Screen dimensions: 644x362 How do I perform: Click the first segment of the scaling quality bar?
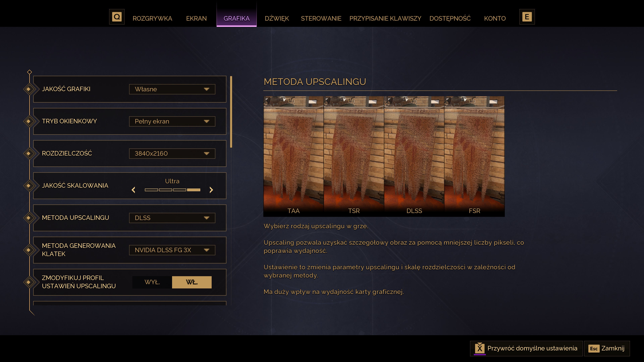click(151, 190)
